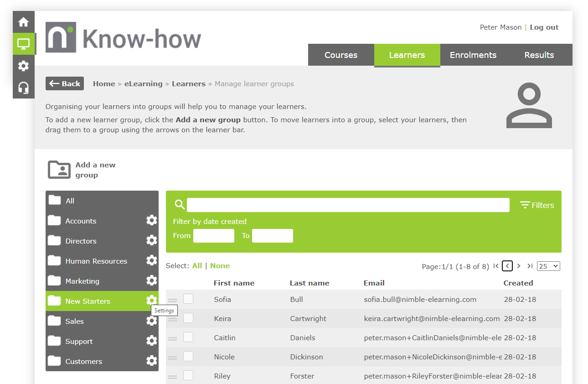588x384 pixels.
Task: Open settings gear for Marketing group
Action: point(151,280)
